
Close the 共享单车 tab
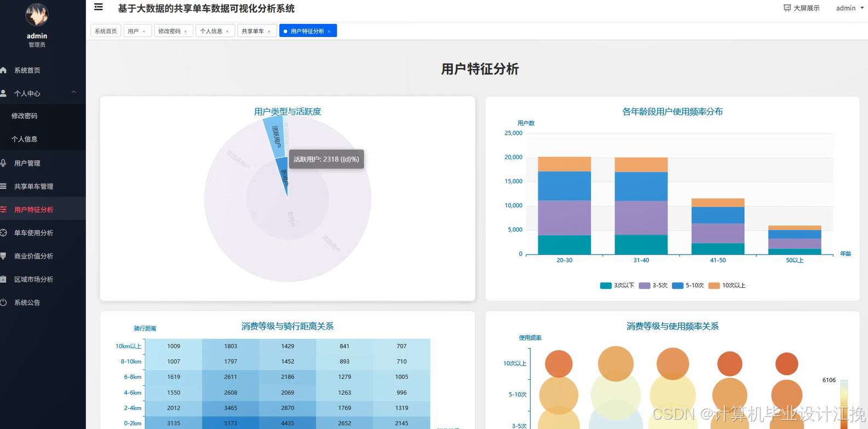coord(269,31)
